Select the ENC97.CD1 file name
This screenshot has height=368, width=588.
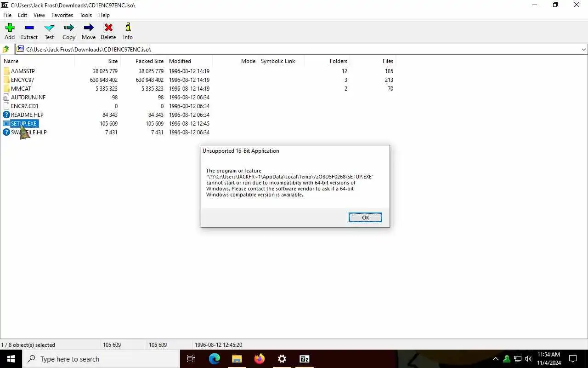point(25,106)
